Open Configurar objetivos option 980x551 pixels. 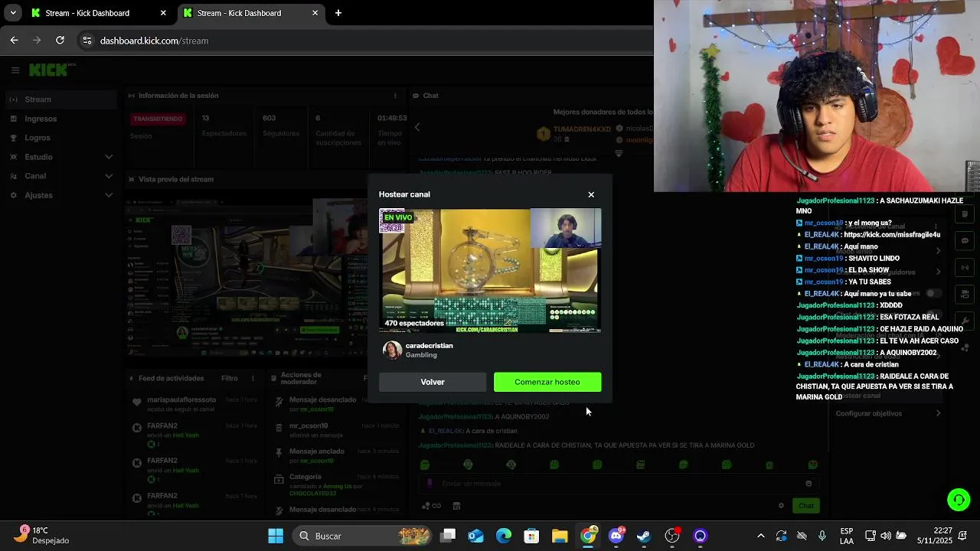coord(887,414)
